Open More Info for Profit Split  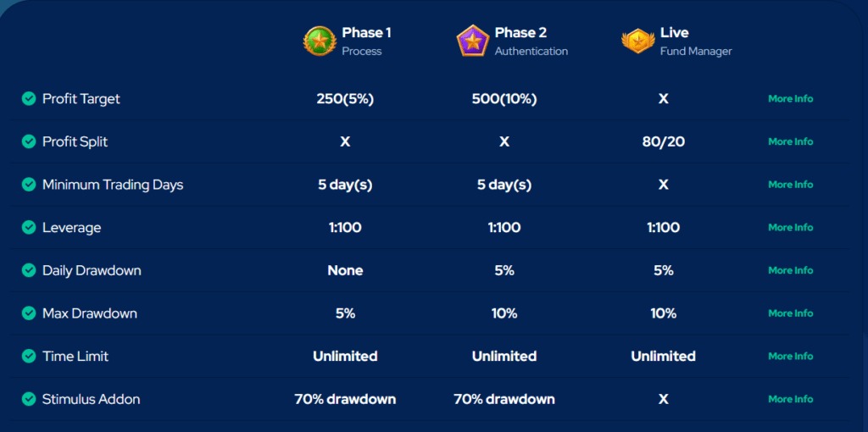pos(790,141)
